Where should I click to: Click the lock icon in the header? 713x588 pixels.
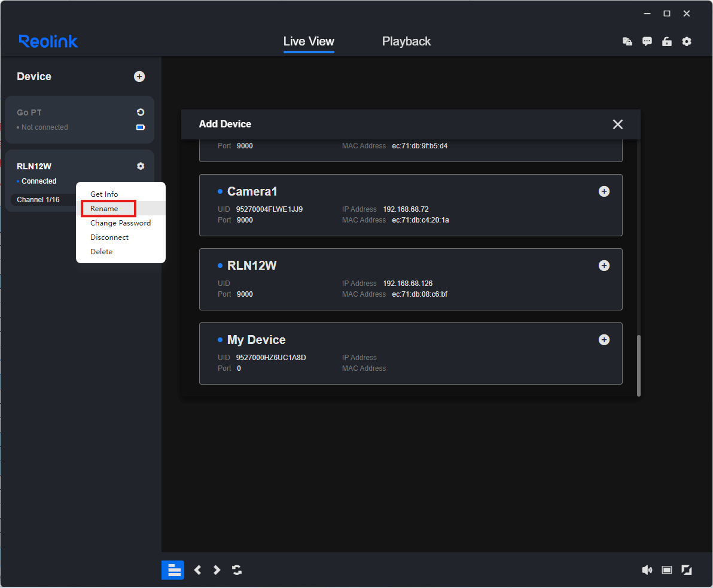coord(667,41)
